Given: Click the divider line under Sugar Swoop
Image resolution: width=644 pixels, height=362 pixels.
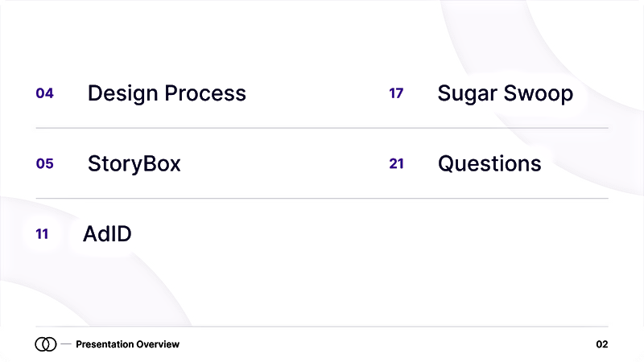Looking at the screenshot, I should click(x=499, y=128).
